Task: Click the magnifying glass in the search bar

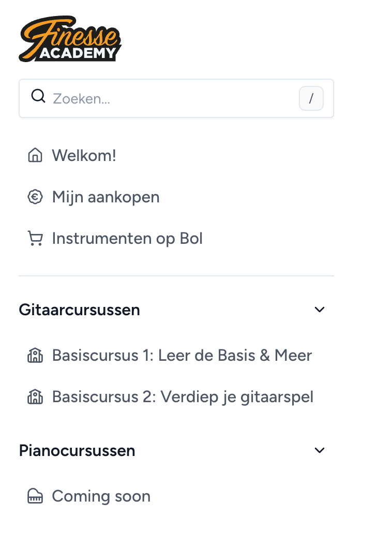Action: (x=39, y=96)
